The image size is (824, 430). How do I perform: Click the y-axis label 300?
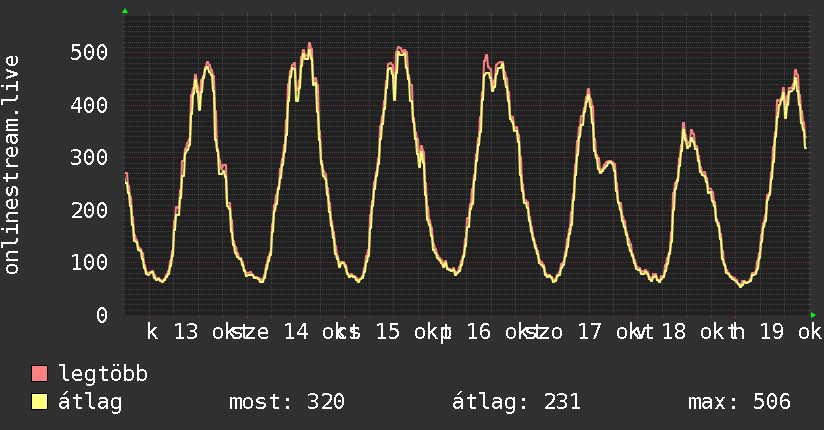(x=89, y=157)
